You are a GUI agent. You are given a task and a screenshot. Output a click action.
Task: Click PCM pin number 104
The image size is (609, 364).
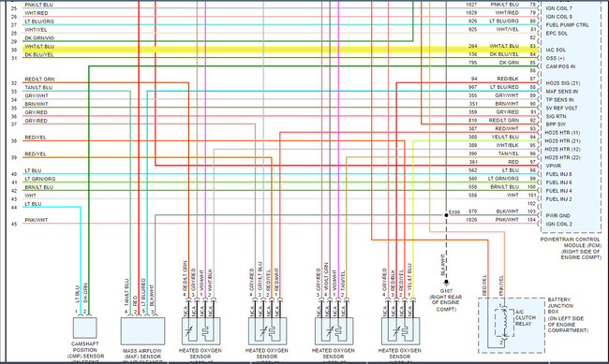(532, 220)
